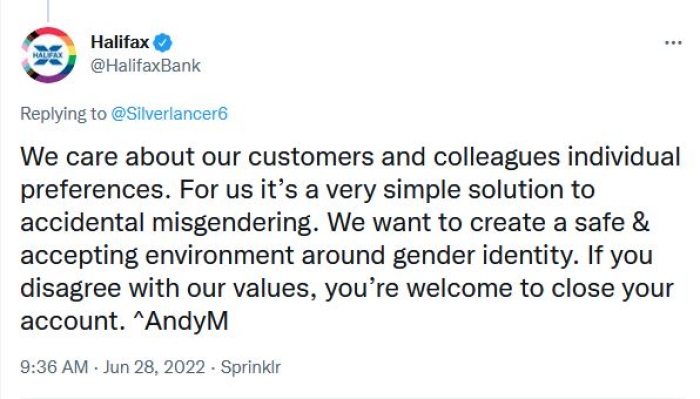
Task: Click the blue verified checkmark badge
Action: [x=162, y=43]
